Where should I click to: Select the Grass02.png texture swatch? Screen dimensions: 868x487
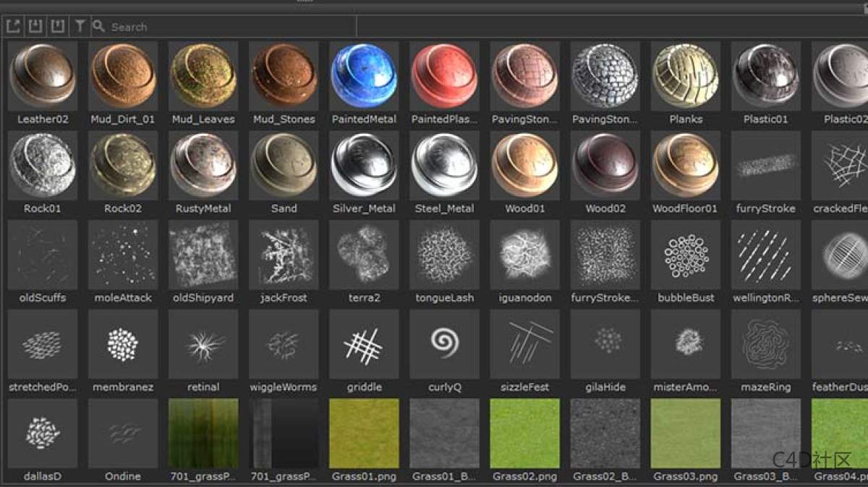[524, 433]
